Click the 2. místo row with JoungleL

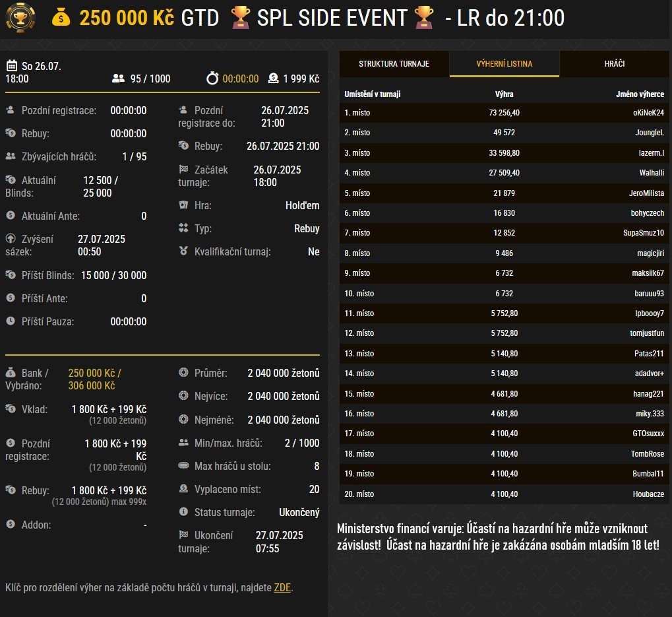[x=504, y=133]
